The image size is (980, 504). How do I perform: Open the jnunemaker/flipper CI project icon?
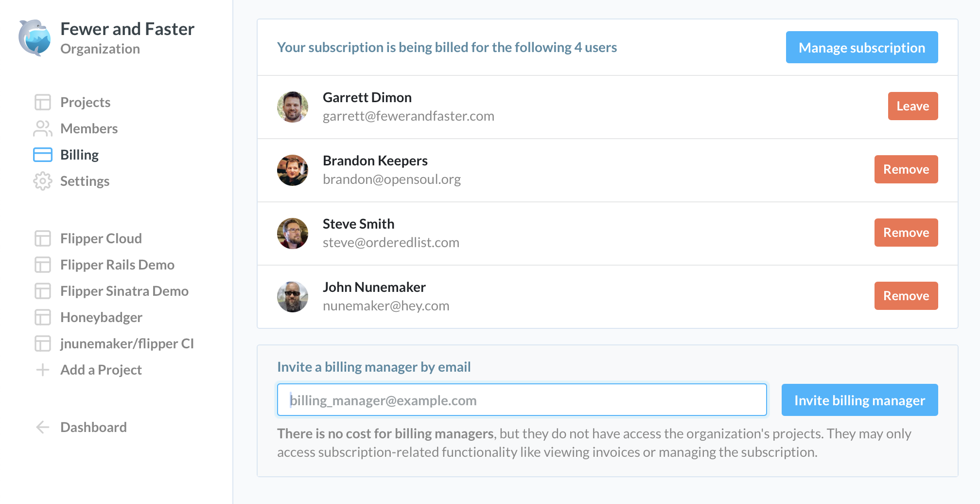tap(43, 343)
